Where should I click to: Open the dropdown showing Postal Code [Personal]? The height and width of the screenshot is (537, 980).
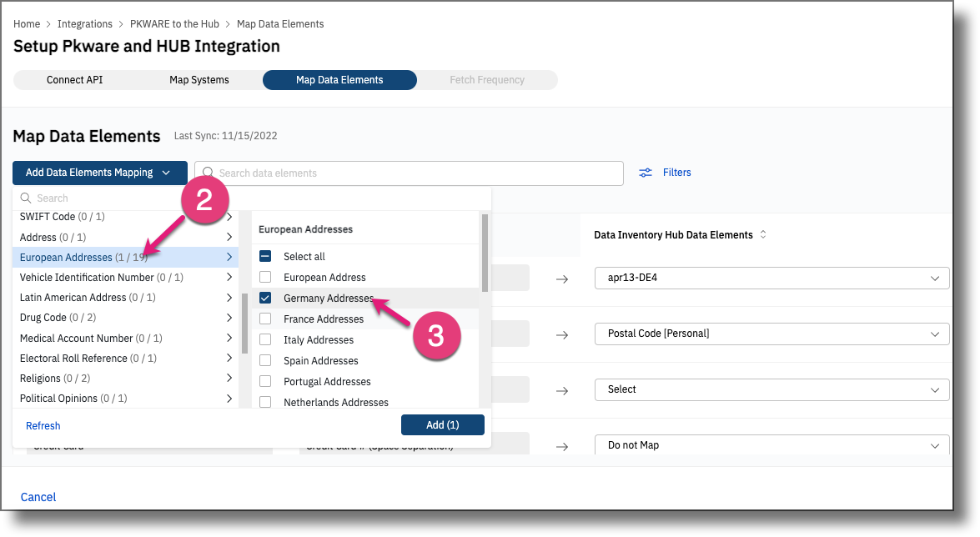771,334
